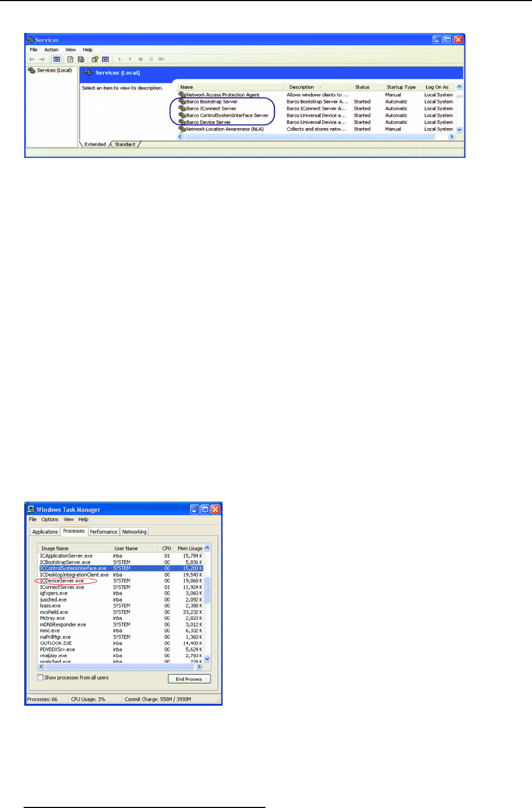Viewport: 532px width, 808px height.
Task: Sort services by Log On As column
Action: coord(438,87)
